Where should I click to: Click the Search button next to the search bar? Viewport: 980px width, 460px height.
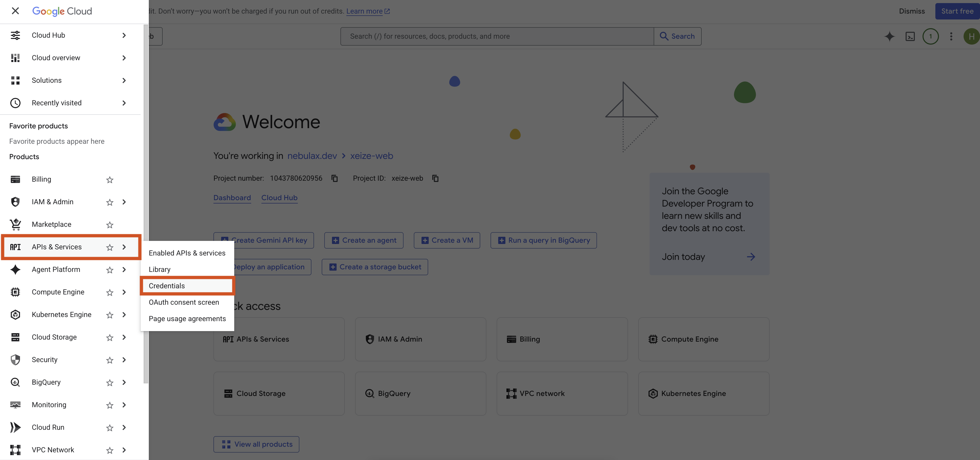(677, 36)
